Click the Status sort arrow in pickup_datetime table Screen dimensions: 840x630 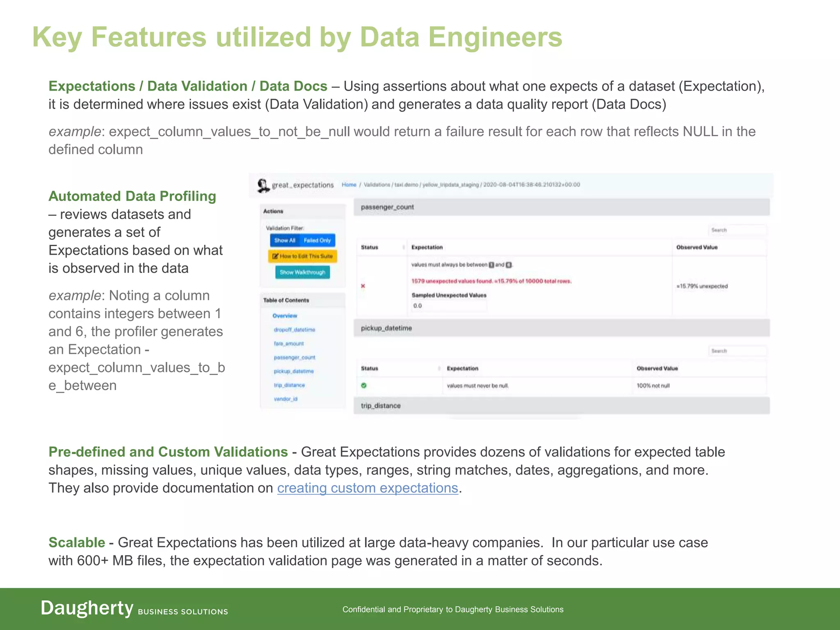coord(439,368)
